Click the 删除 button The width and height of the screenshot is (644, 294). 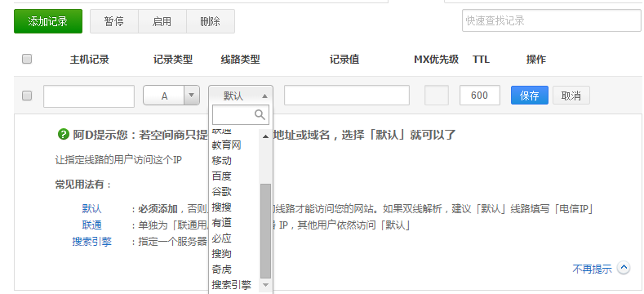(211, 21)
